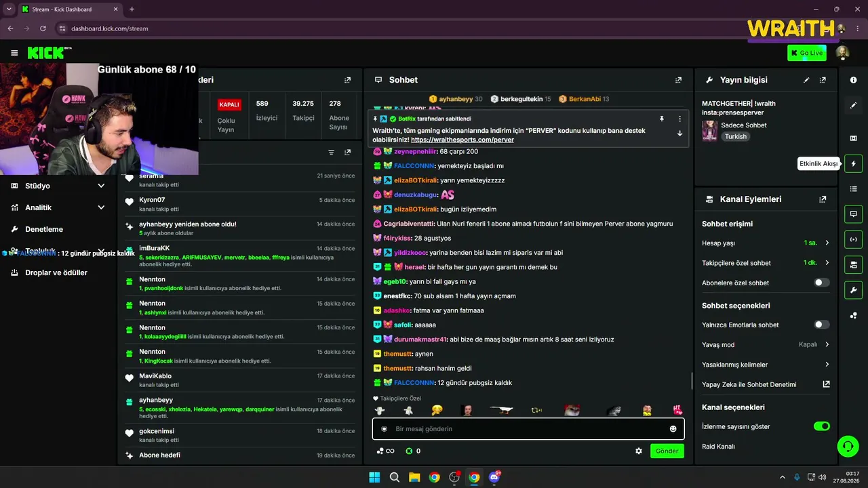Edit stream info with pencil icon in Yayın bilgisi
The width and height of the screenshot is (868, 488).
click(x=806, y=80)
